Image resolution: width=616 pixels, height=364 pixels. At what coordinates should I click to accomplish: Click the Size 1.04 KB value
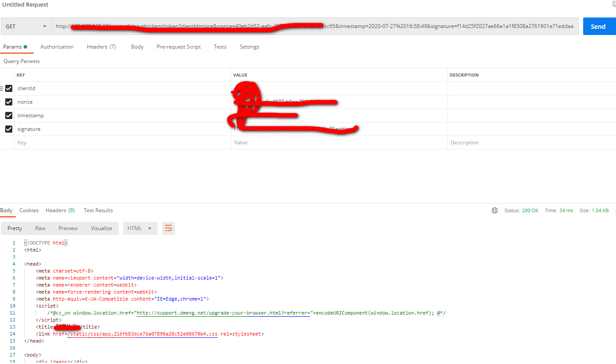tap(600, 210)
